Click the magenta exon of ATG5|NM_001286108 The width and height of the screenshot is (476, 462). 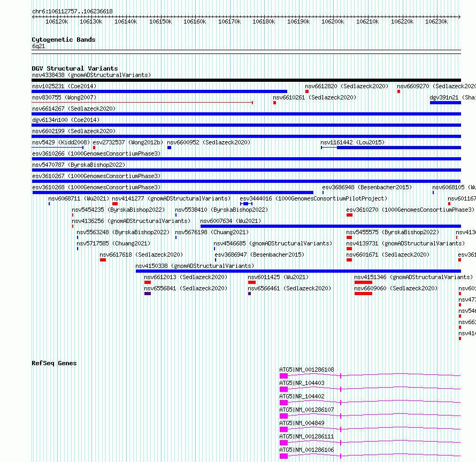coord(283,376)
